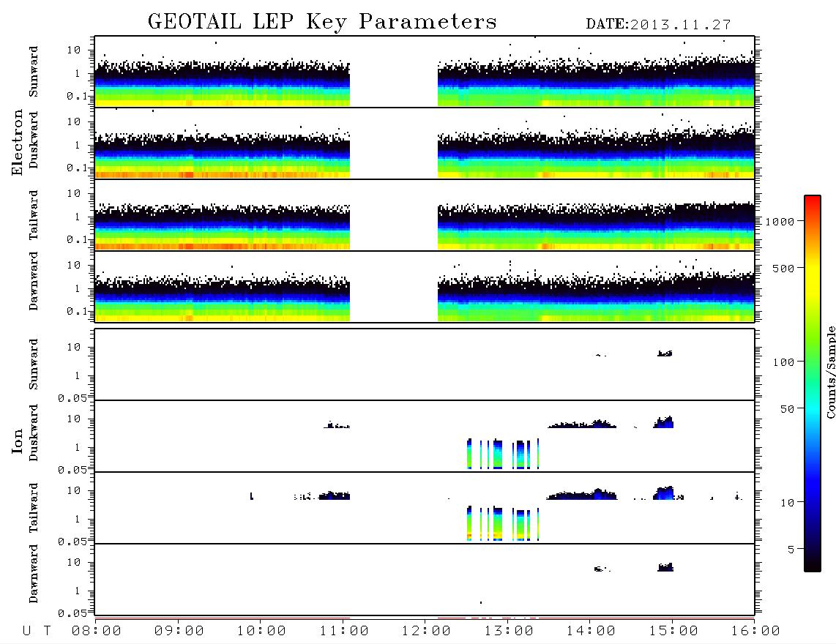This screenshot has height=644, width=836.
Task: Click the "12:00" time tick label
Action: pos(426,632)
